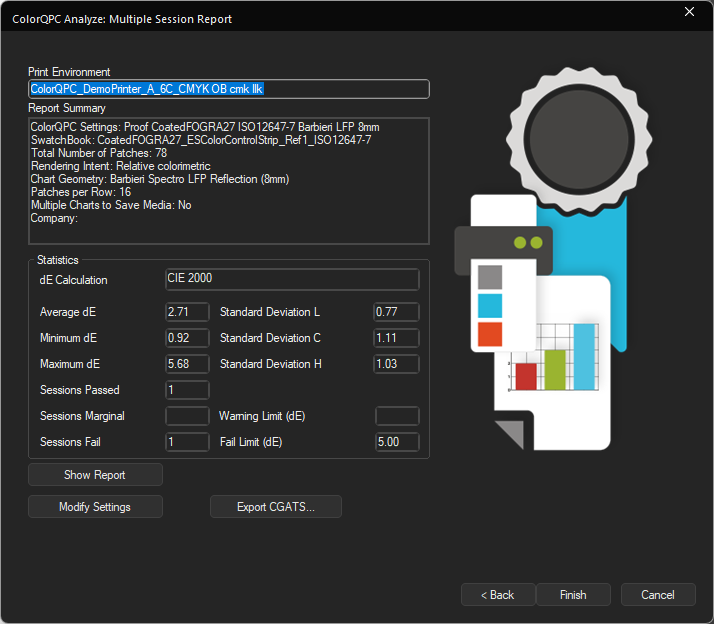Click the Standard Deviation H label

(271, 364)
